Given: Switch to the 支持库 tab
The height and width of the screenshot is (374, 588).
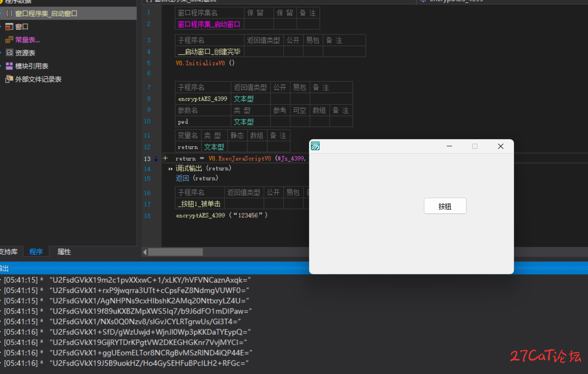Looking at the screenshot, I should pos(9,252).
